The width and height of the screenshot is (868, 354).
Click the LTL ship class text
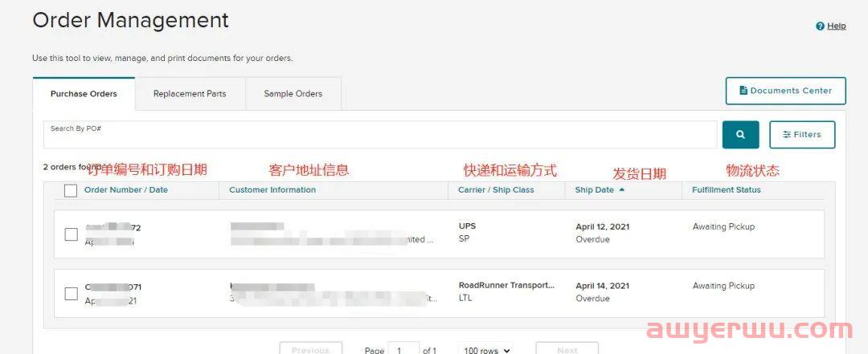point(465,298)
